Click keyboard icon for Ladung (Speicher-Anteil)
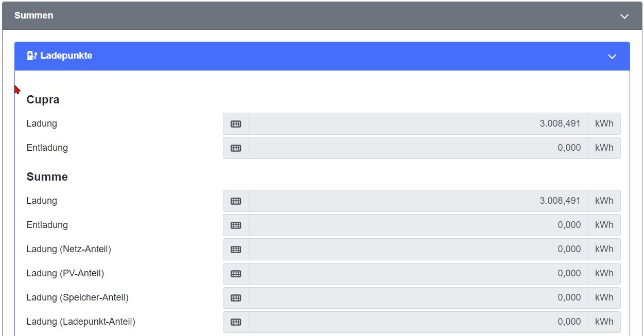The image size is (644, 336). (x=236, y=298)
